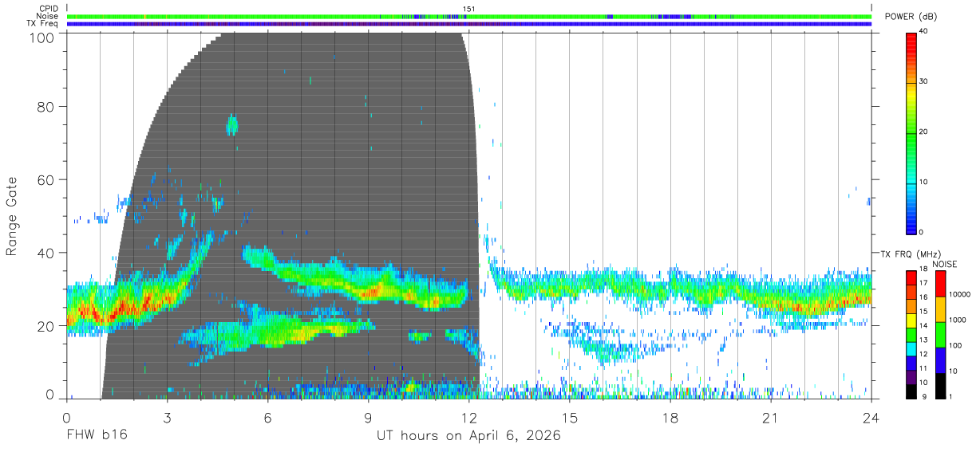
Task: Click the Noise row label
Action: pos(47,16)
